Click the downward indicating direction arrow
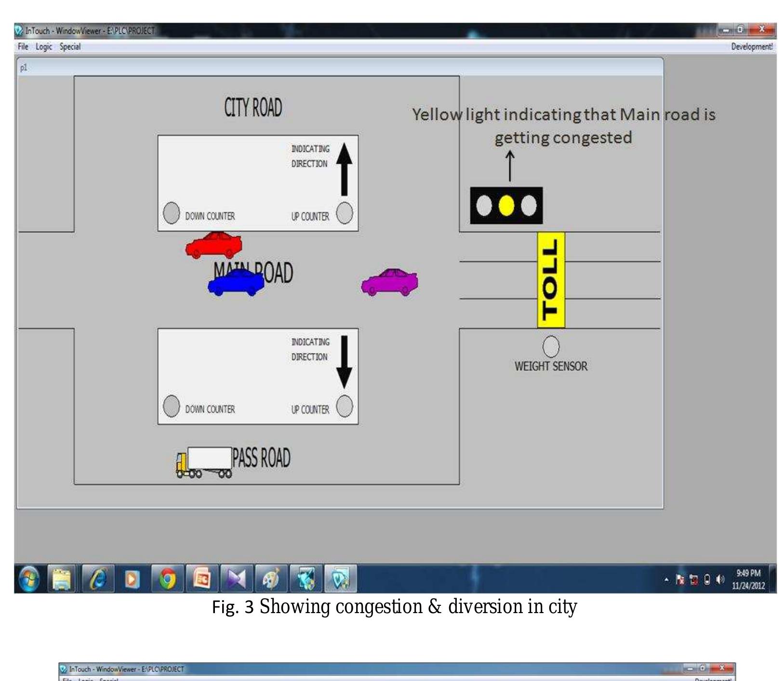This screenshot has height=681, width=784. pyautogui.click(x=344, y=362)
